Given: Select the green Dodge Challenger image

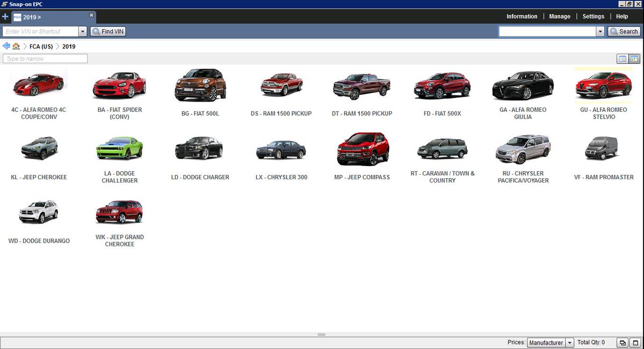Looking at the screenshot, I should pyautogui.click(x=120, y=148).
